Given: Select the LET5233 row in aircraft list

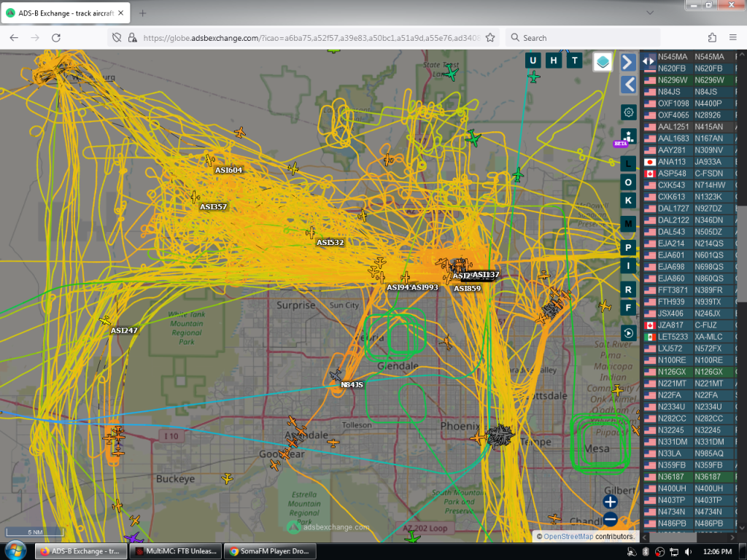Looking at the screenshot, I should pos(689,337).
